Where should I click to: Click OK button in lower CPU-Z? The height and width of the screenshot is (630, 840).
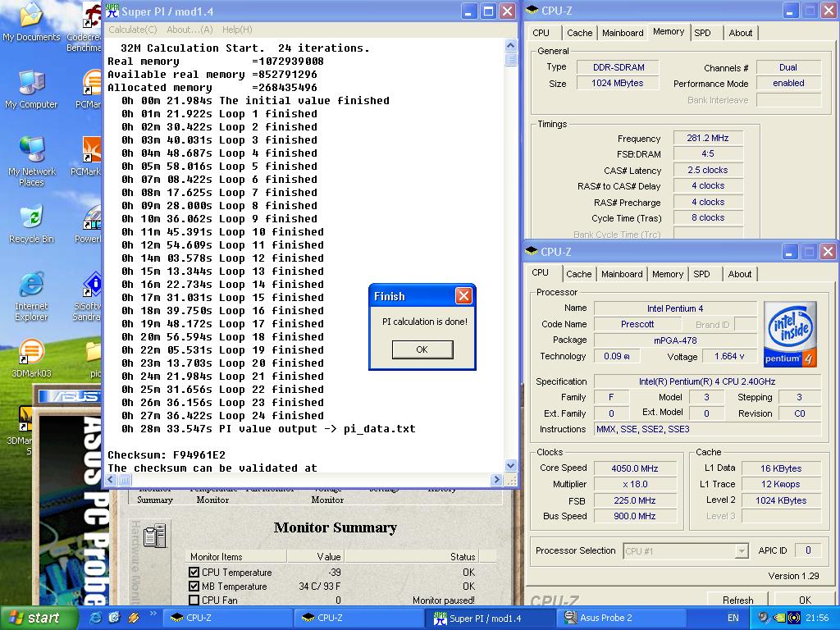click(x=806, y=600)
